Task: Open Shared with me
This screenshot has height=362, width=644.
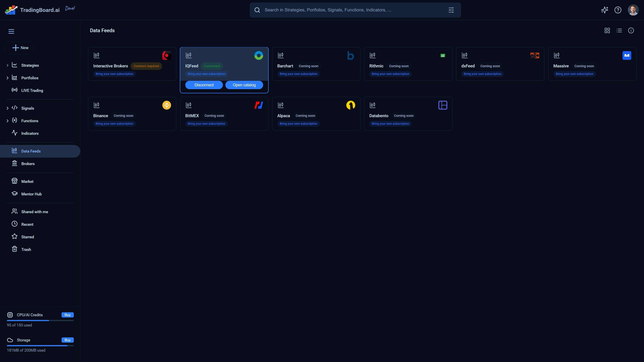Action: (x=35, y=212)
